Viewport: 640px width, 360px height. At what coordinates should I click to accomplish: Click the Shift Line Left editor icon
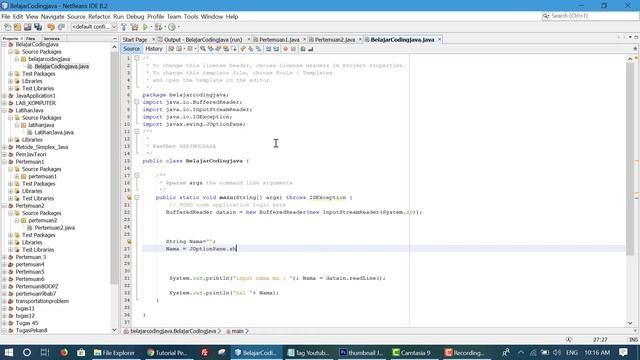point(268,49)
